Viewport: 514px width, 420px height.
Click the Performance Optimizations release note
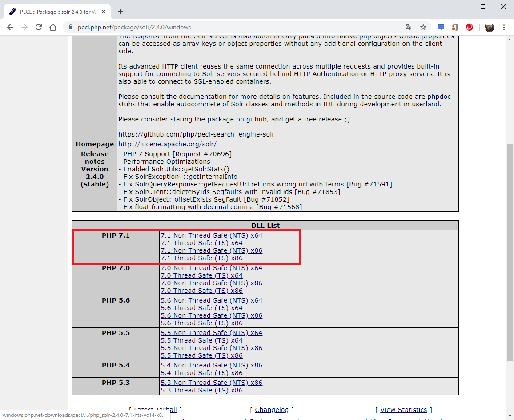[x=164, y=162]
